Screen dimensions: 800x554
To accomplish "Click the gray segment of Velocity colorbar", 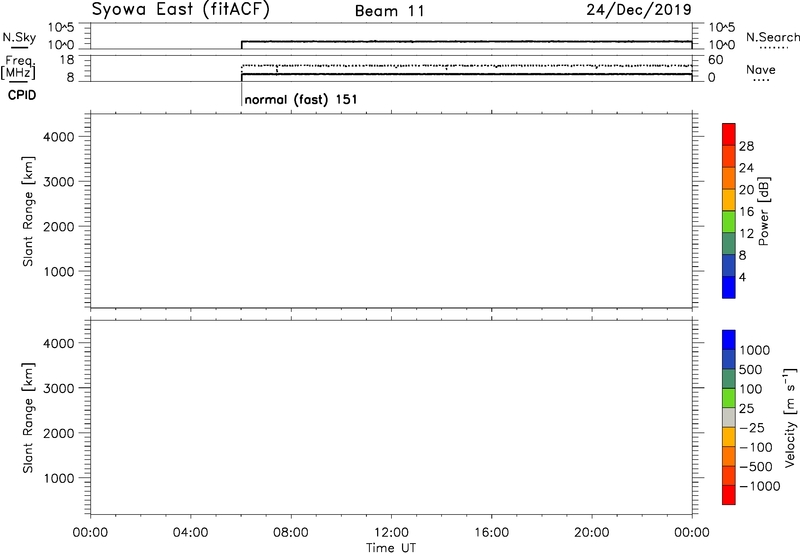I will click(729, 418).
